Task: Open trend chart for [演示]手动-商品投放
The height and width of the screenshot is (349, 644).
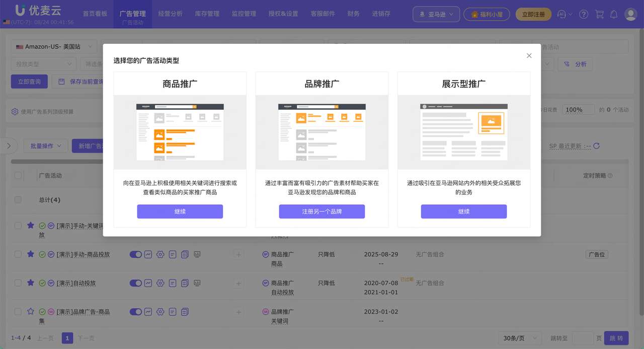Action: (148, 254)
